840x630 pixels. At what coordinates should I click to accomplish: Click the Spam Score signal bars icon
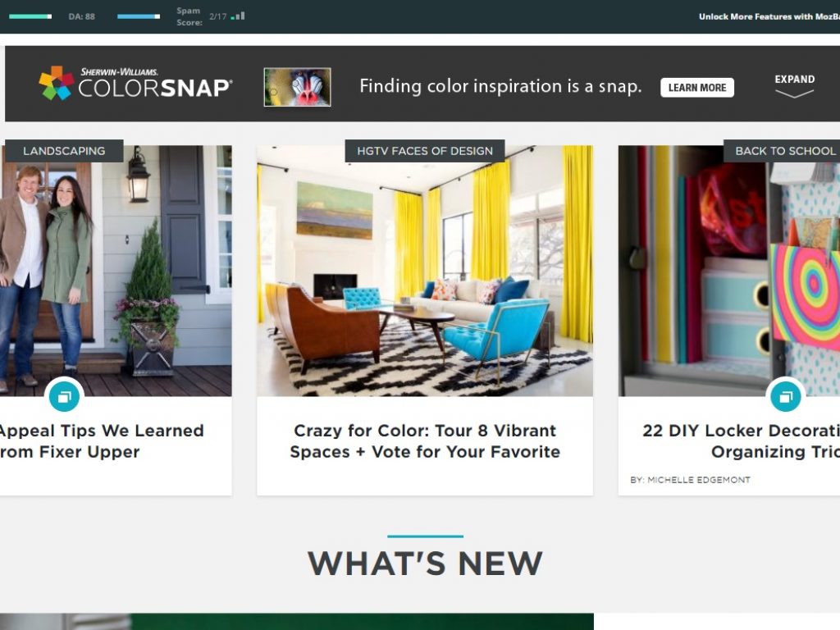coord(238,16)
